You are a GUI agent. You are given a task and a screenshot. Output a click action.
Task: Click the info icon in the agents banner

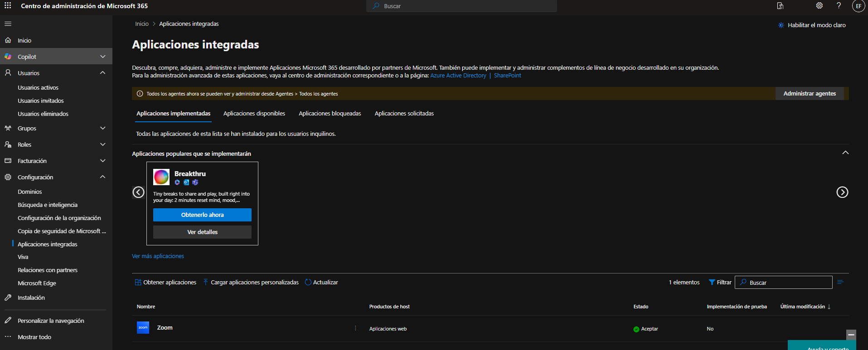coord(140,94)
